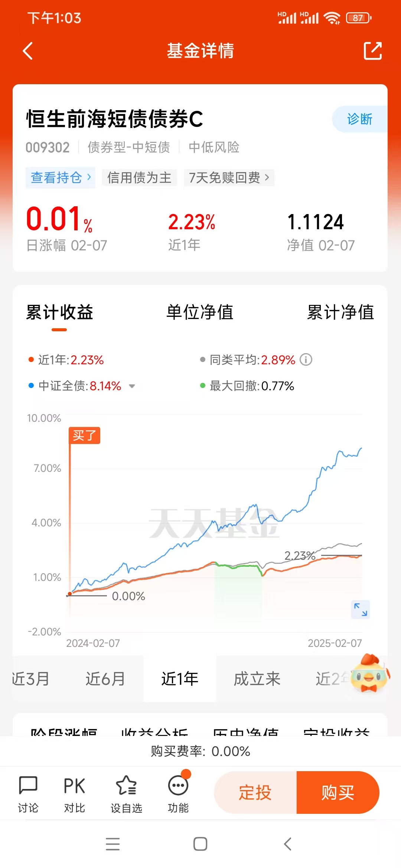Viewport: 401px width, 868px height.
Task: Expand the 查看持仓 holdings link
Action: pos(61,178)
